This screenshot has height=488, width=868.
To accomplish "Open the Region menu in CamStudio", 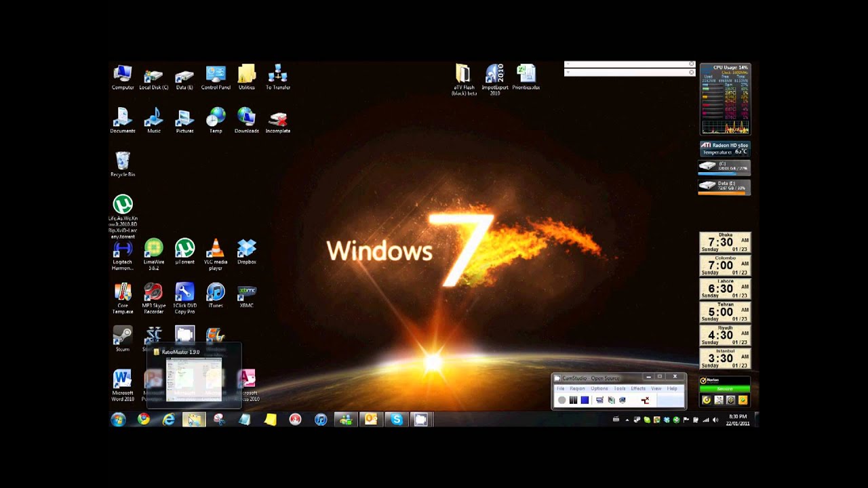I will pyautogui.click(x=577, y=388).
